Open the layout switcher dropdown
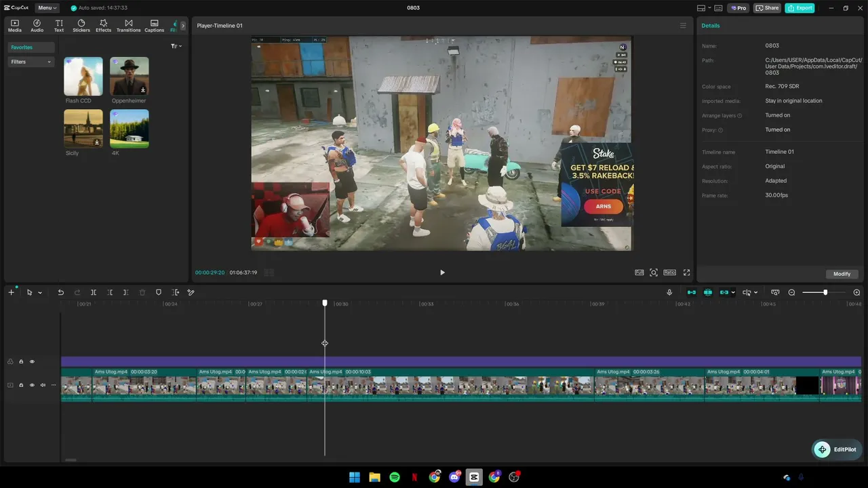This screenshot has height=488, width=868. 705,8
